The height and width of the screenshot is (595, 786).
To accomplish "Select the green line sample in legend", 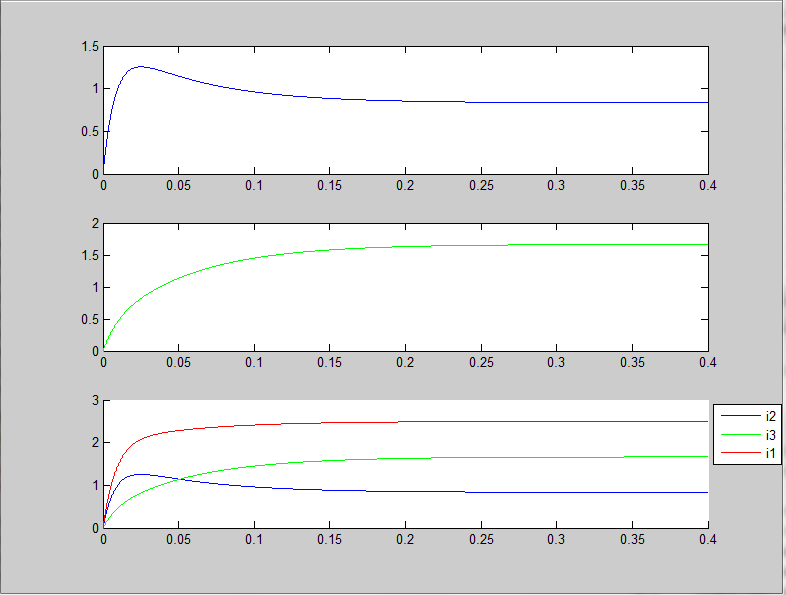I will point(738,435).
